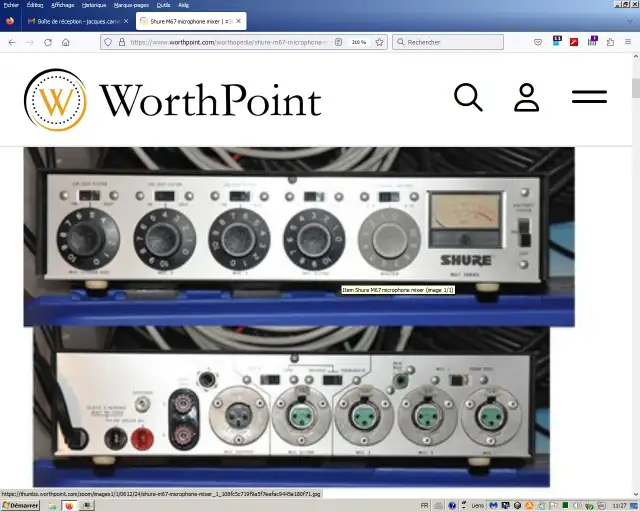Go to the Firefox home page

[66, 42]
